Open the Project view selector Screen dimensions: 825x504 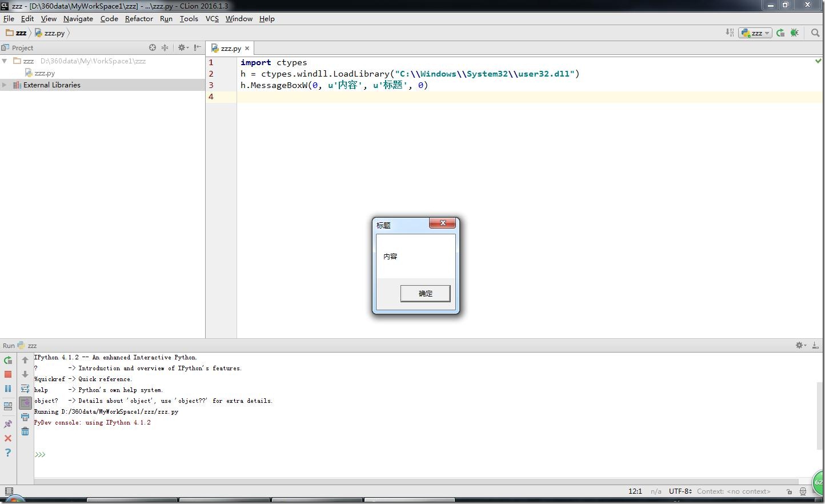(18, 47)
